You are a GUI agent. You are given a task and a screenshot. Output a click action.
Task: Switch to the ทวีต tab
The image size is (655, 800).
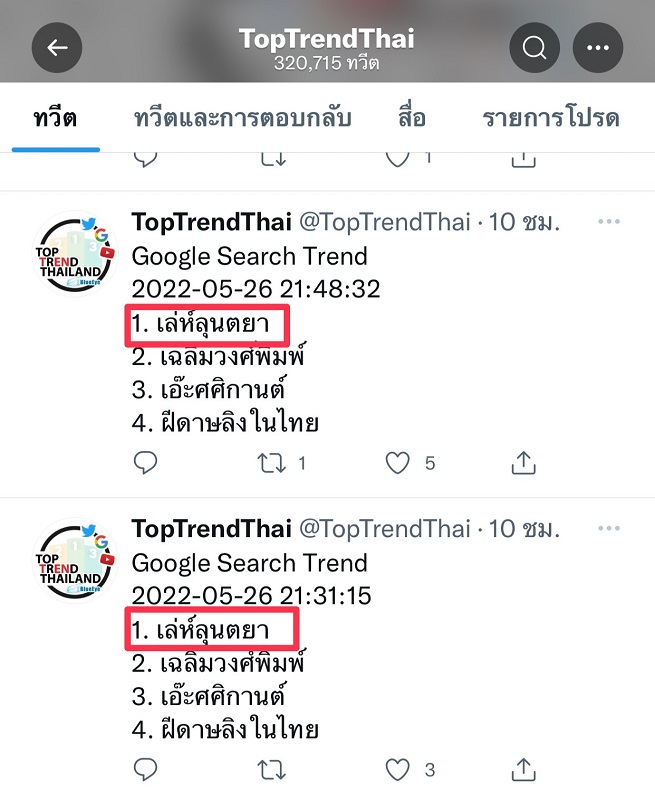[56, 118]
